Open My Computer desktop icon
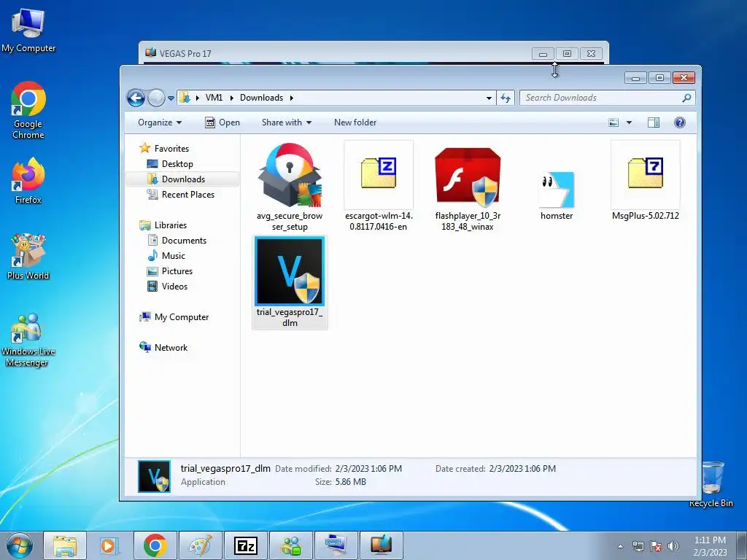Viewport: 747px width, 560px height. [x=28, y=29]
